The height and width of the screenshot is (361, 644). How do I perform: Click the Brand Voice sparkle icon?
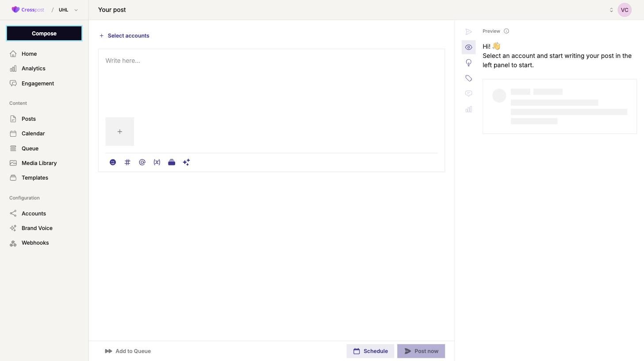13,228
